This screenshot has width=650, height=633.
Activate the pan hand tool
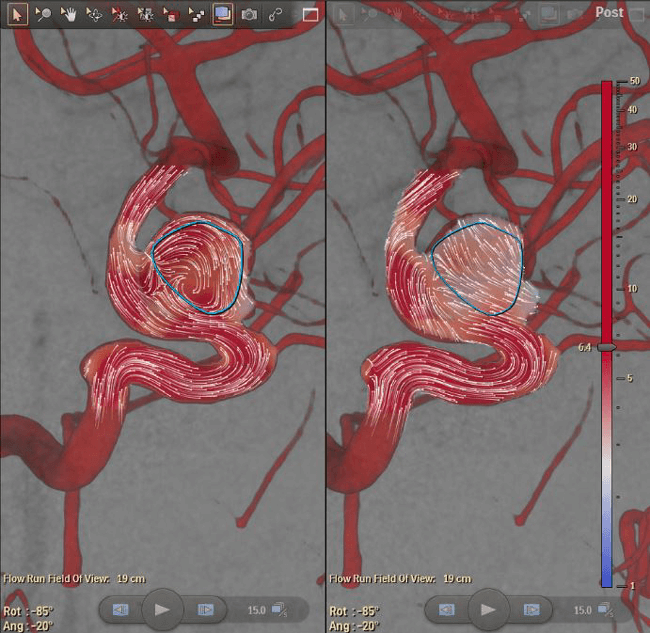click(x=69, y=14)
